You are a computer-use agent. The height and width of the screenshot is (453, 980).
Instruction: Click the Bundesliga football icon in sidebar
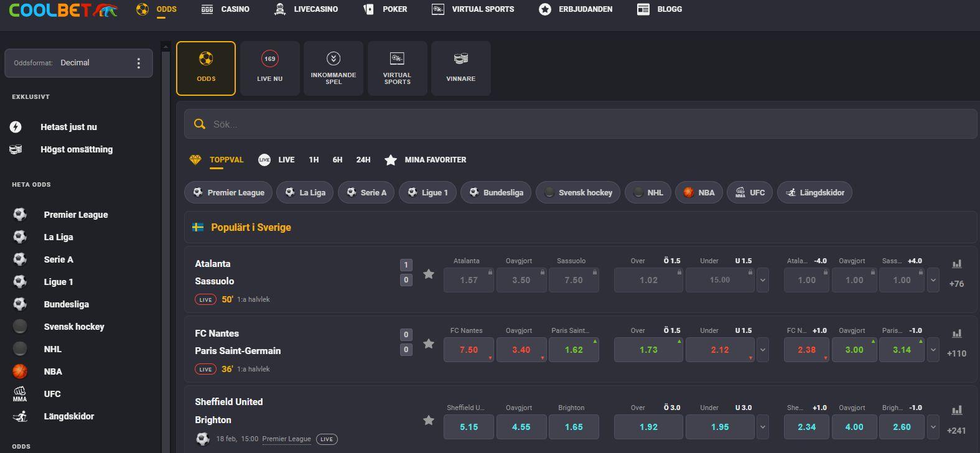[20, 304]
